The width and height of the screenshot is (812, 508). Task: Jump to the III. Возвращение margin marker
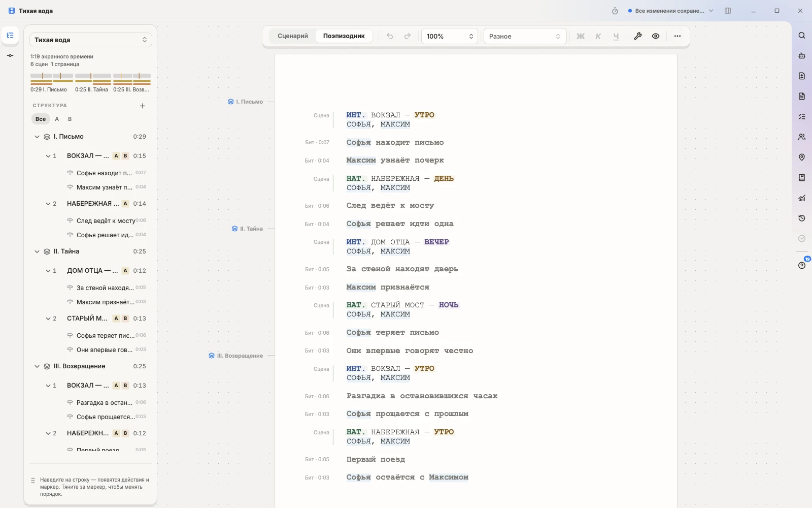point(236,356)
